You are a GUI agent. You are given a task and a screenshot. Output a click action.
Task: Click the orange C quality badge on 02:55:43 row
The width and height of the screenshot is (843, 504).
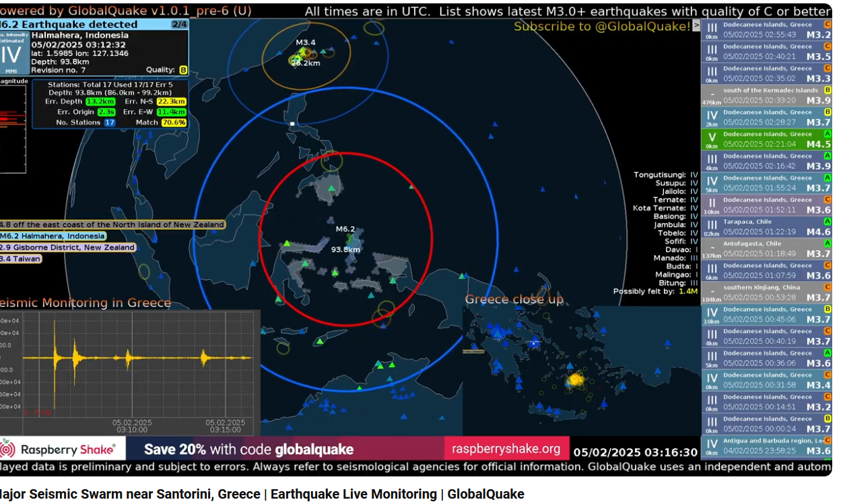(x=828, y=24)
